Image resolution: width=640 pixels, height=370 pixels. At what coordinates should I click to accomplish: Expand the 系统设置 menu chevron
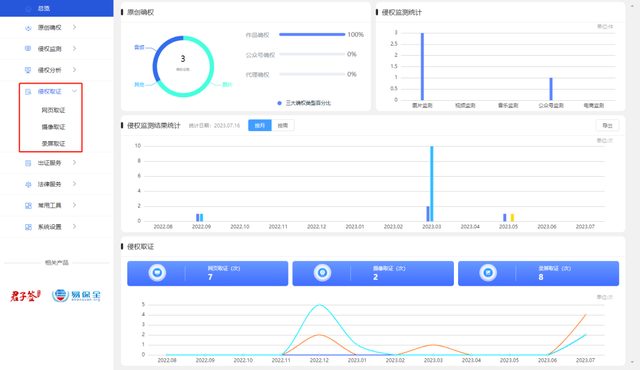74,226
